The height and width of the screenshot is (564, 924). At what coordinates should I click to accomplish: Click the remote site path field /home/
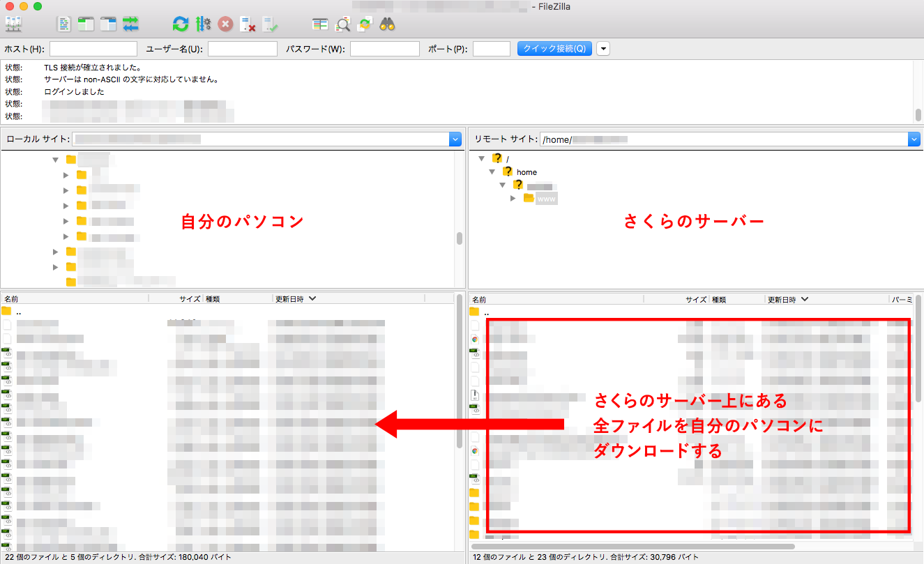[x=724, y=139]
